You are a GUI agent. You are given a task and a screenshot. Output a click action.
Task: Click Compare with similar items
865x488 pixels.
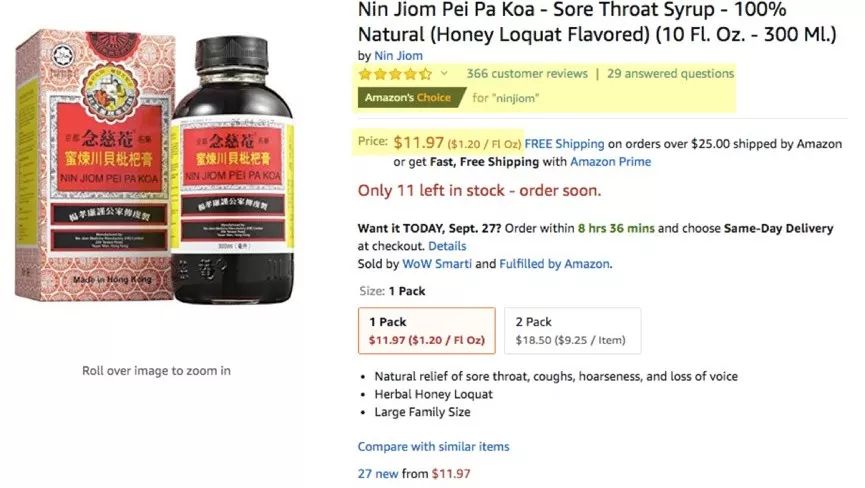pos(433,447)
